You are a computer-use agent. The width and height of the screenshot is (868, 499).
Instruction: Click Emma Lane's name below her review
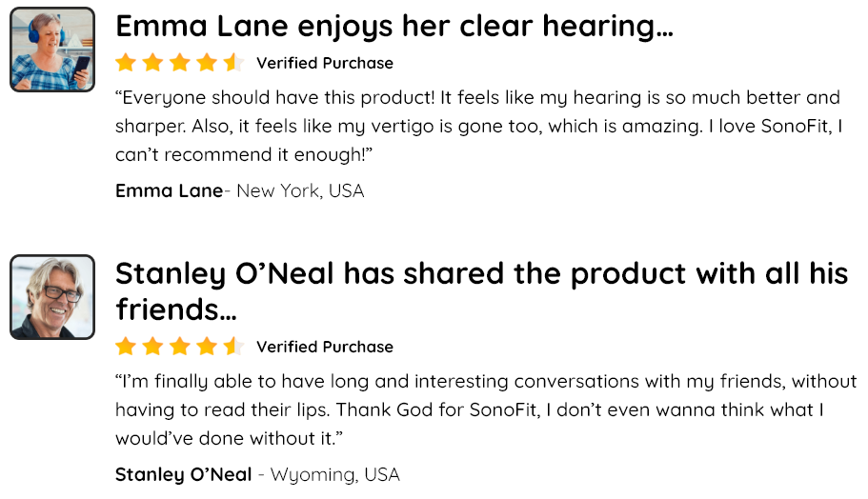point(169,190)
